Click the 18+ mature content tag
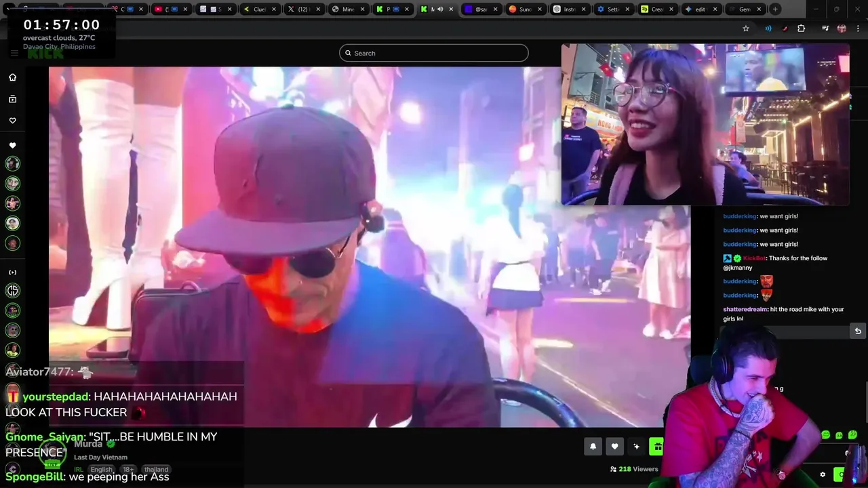Viewport: 868px width, 488px height. pos(128,469)
